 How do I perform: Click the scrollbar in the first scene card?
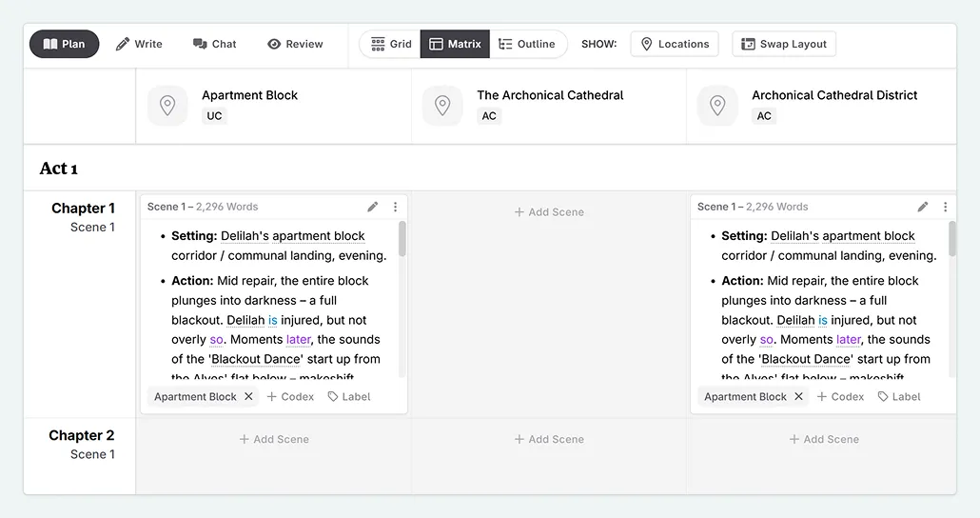[x=402, y=240]
